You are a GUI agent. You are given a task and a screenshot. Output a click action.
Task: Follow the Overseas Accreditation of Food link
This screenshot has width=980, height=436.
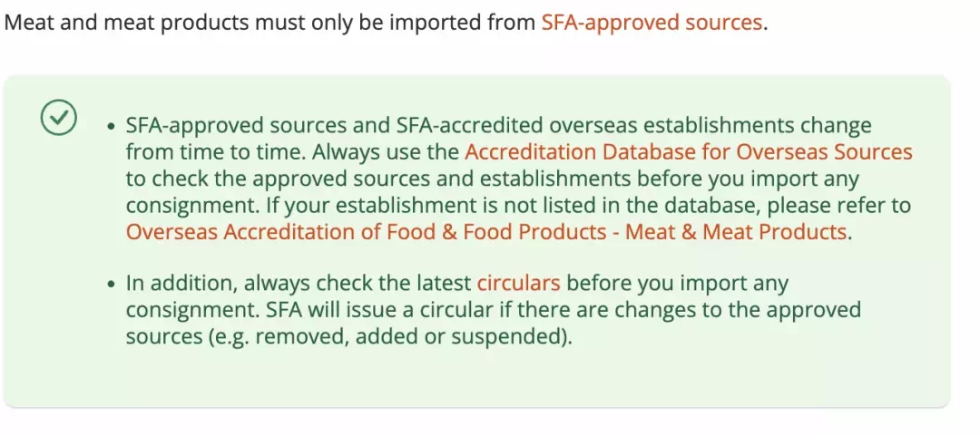point(486,232)
